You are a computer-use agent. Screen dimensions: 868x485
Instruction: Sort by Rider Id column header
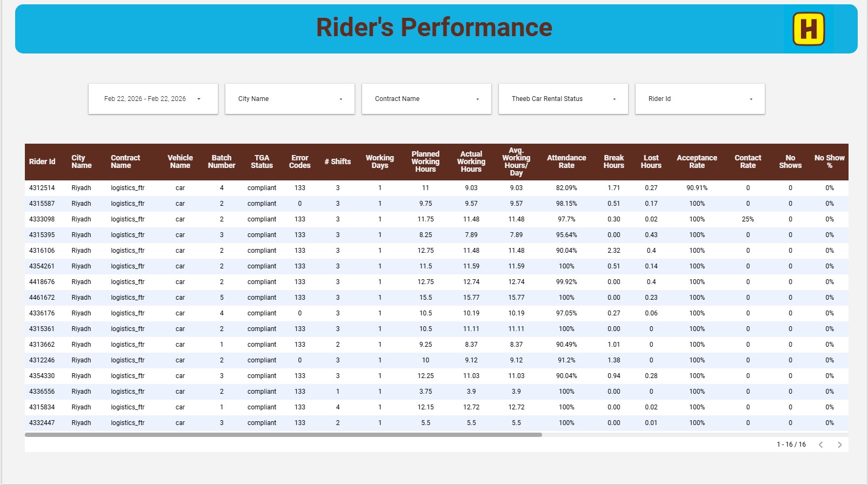(42, 161)
